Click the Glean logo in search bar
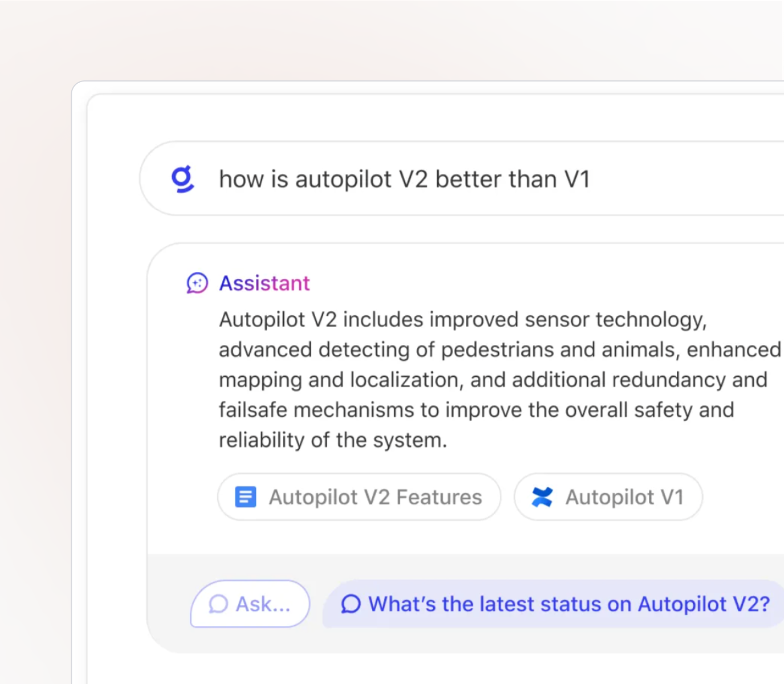Screen dimensions: 784x684 click(183, 179)
